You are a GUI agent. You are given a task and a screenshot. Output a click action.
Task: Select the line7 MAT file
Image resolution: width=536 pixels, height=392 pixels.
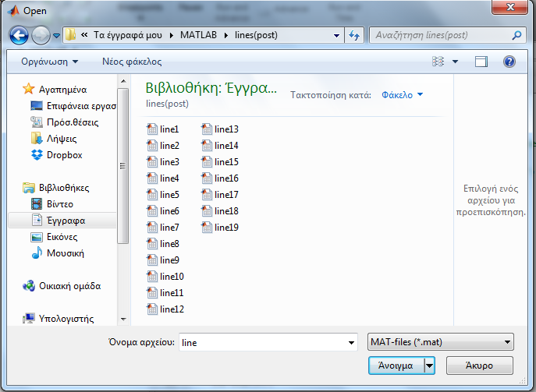(x=163, y=228)
